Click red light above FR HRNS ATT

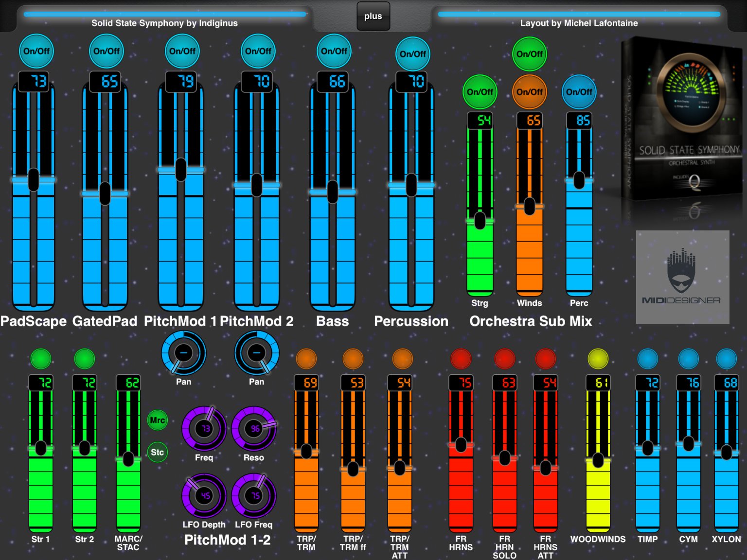(546, 359)
